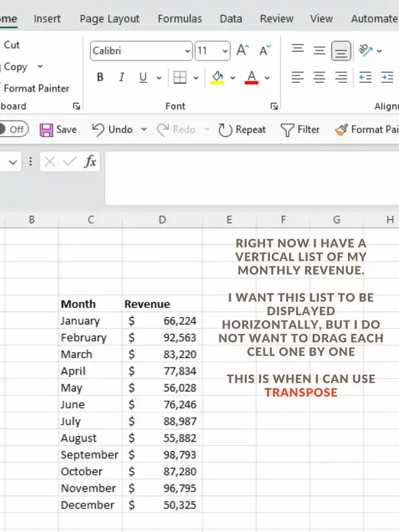The height and width of the screenshot is (532, 399).
Task: Select Bottom Align icon
Action: pyautogui.click(x=341, y=51)
